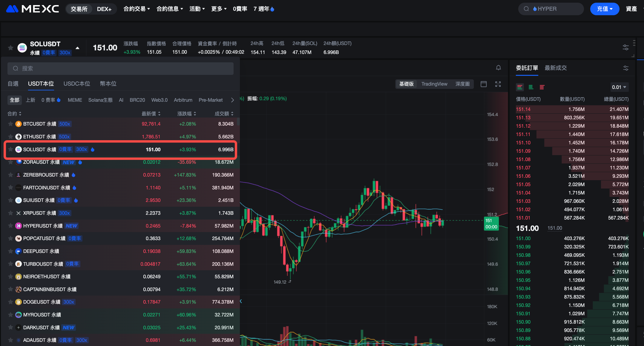Open order book settings sliders icon
644x346 pixels.
(x=626, y=68)
